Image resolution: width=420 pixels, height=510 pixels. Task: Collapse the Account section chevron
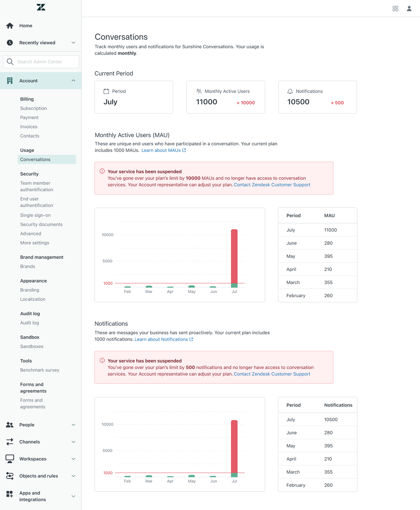point(73,81)
